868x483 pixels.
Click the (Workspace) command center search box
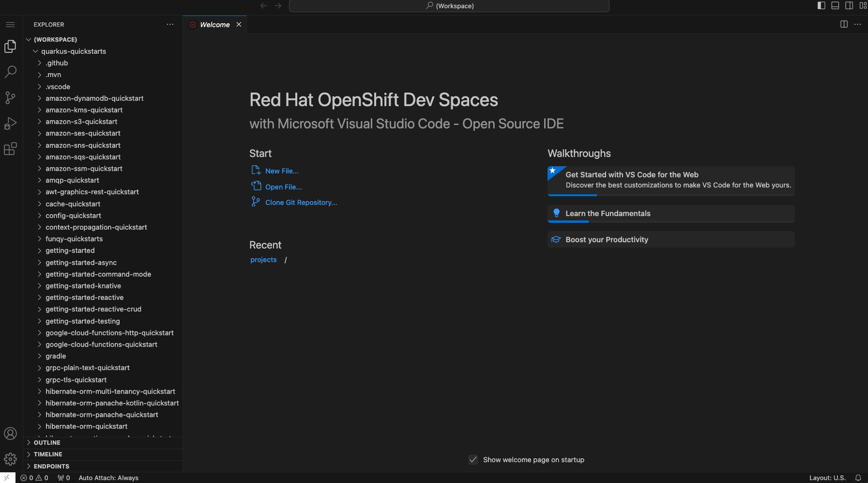[x=449, y=6]
